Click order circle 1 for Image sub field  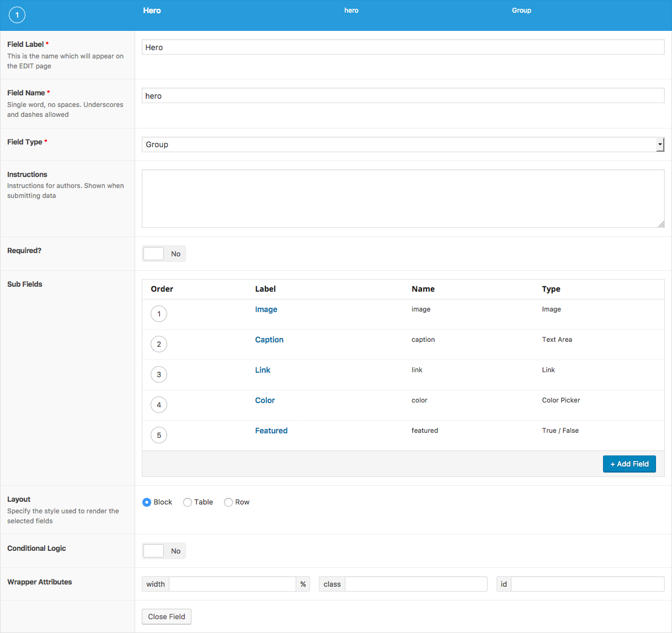click(159, 314)
